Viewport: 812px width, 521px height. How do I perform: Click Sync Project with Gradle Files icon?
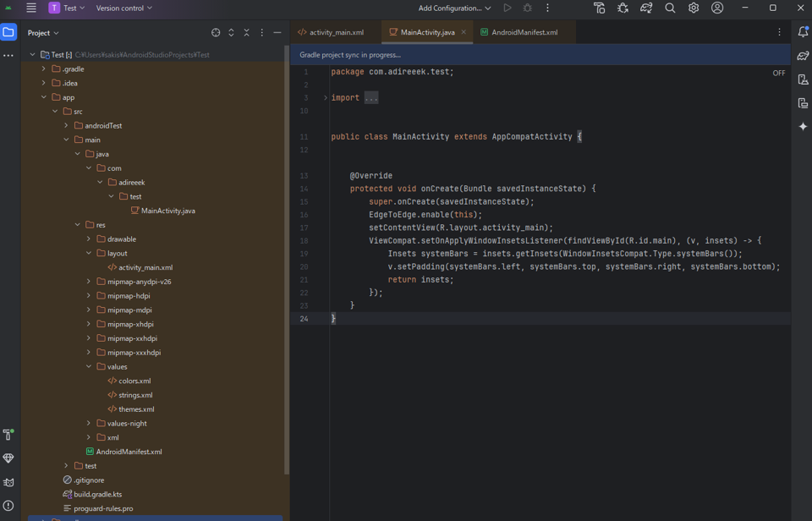tap(646, 8)
